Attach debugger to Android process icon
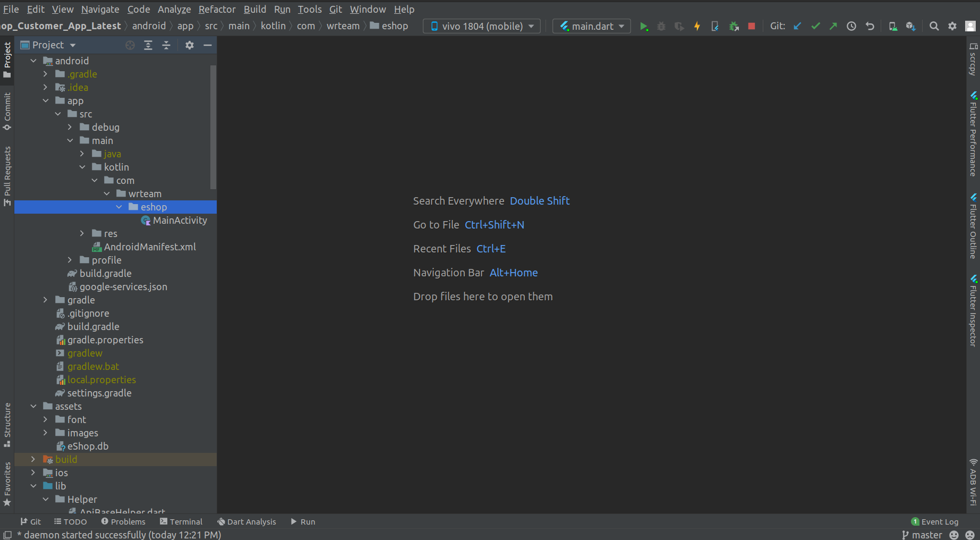The image size is (980, 540). pyautogui.click(x=734, y=26)
